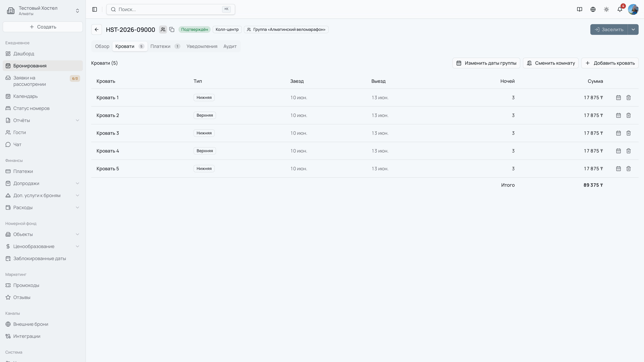Screen dimensions: 644x362
Task: Open notifications bell icon
Action: [x=620, y=9]
